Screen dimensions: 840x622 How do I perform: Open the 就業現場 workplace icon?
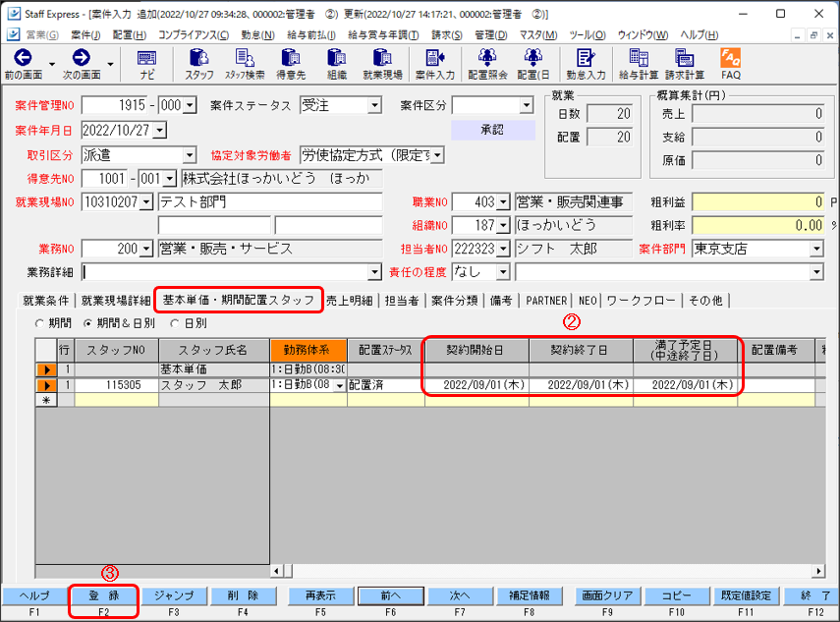[x=382, y=64]
